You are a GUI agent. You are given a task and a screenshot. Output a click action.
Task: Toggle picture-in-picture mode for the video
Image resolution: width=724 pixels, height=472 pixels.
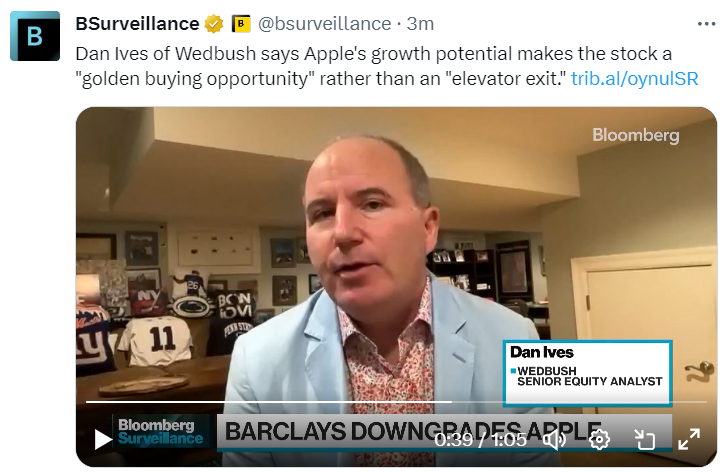[x=645, y=439]
